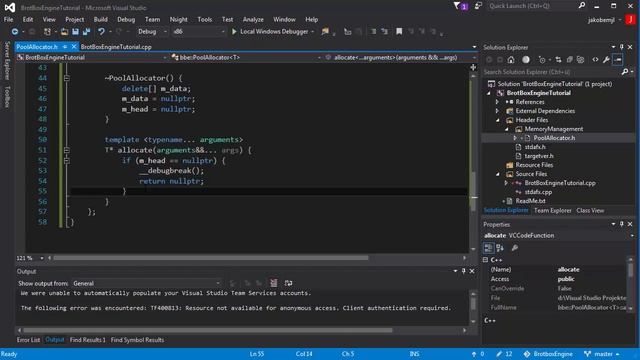Click the Undo arrow icon
The width and height of the screenshot is (640, 360).
[101, 31]
